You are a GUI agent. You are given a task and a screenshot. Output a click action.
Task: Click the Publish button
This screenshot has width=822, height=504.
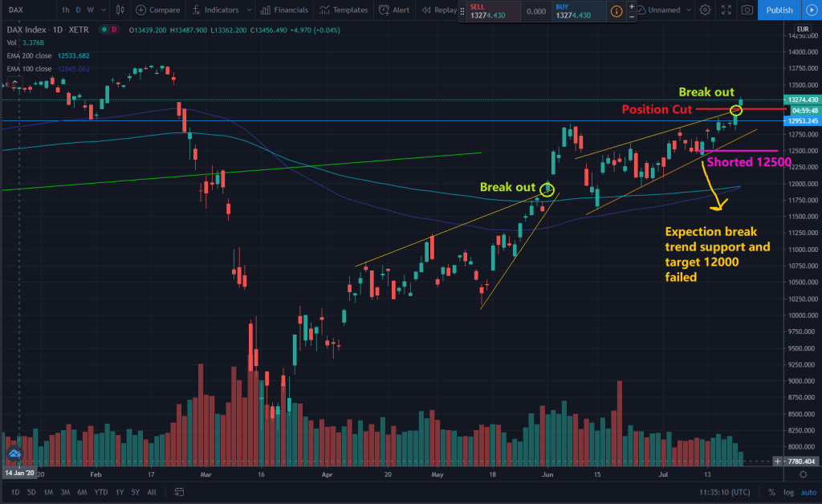pos(779,10)
